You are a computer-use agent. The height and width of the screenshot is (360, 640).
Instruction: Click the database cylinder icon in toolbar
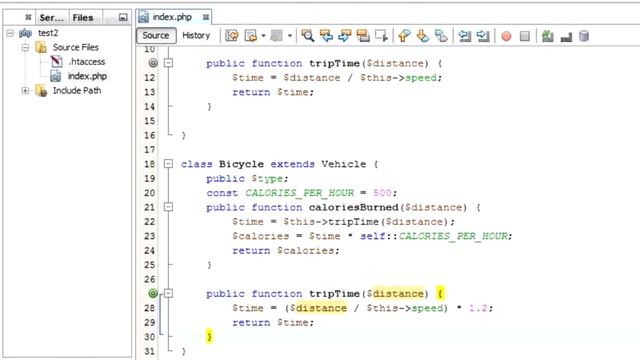(x=584, y=36)
